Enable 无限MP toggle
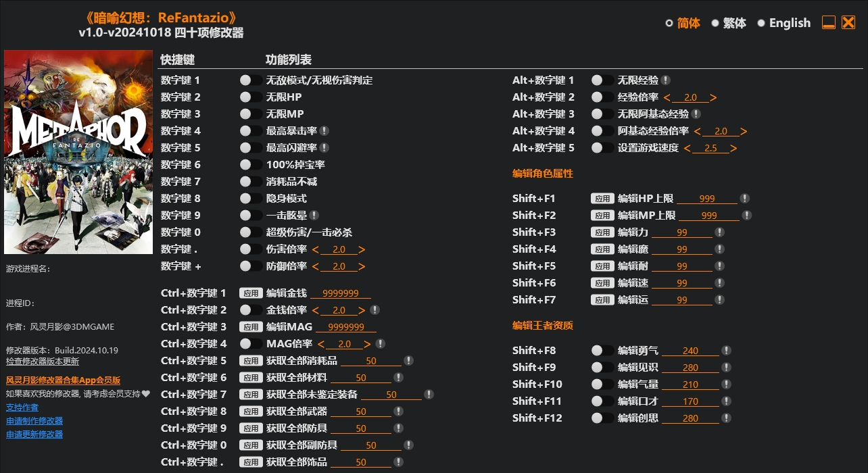This screenshot has width=868, height=473. [x=251, y=114]
